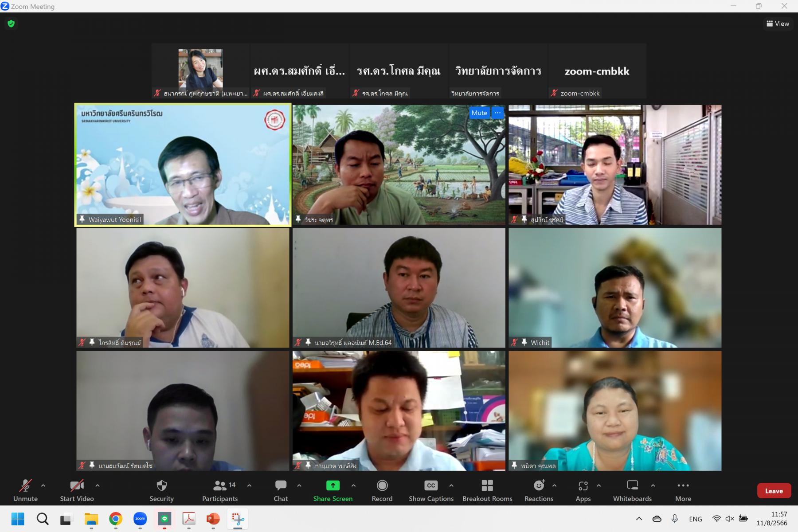The image size is (798, 532).
Task: Open the Participants panel
Action: coord(220,491)
